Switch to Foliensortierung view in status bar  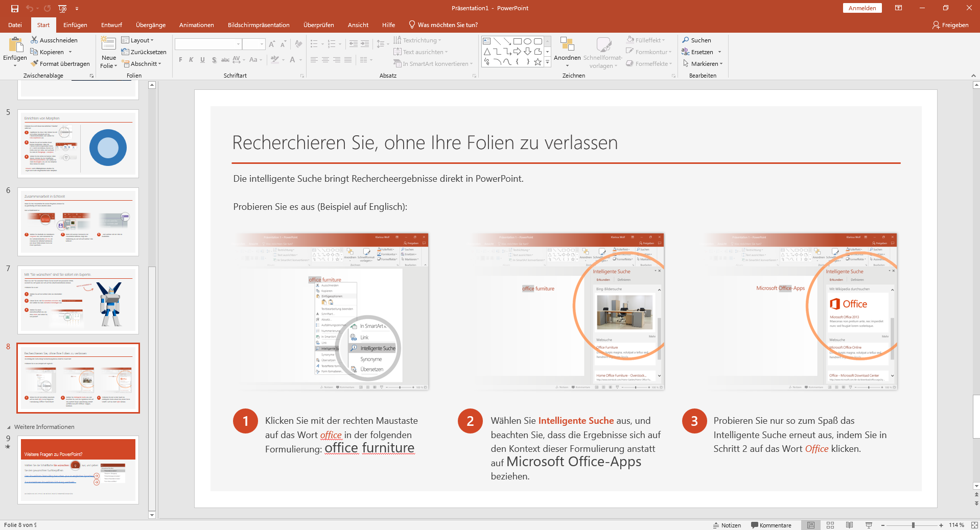tap(830, 525)
